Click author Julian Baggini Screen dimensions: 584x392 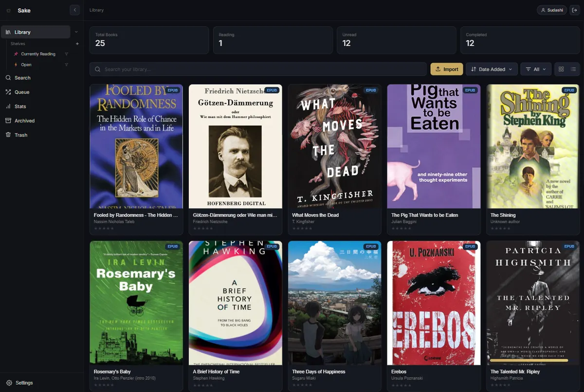tap(405, 222)
